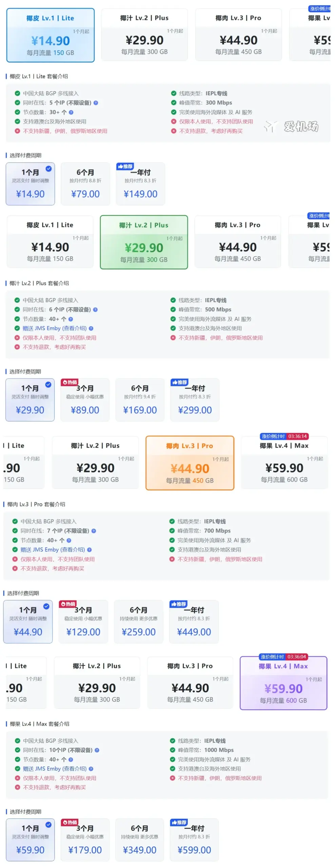Open the JMS Emby 查看介绍 link in Max plan

[x=75, y=769]
